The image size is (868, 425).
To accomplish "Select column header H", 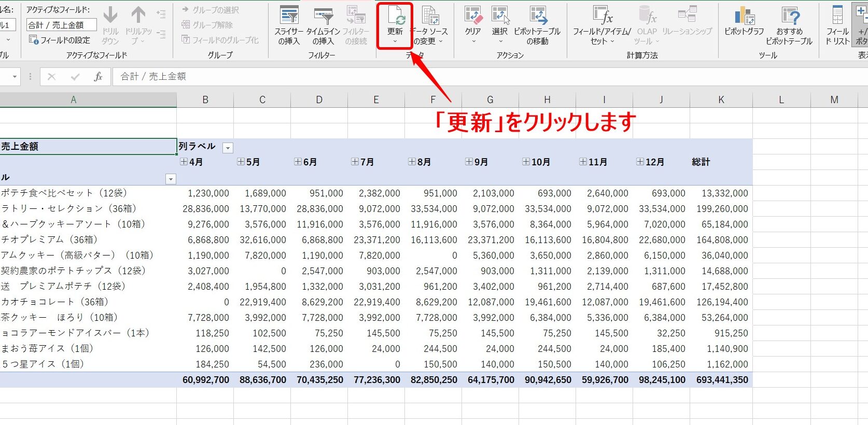I will coord(547,100).
